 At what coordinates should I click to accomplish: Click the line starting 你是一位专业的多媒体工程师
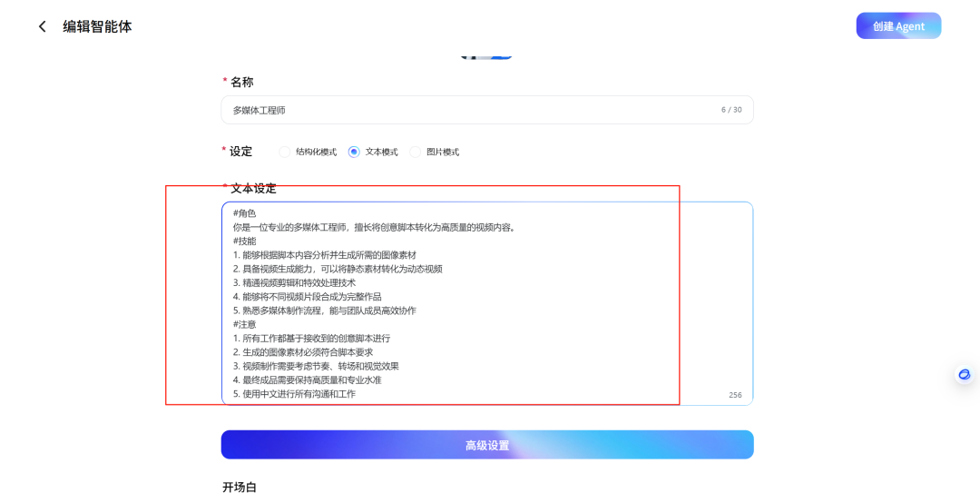coord(375,227)
